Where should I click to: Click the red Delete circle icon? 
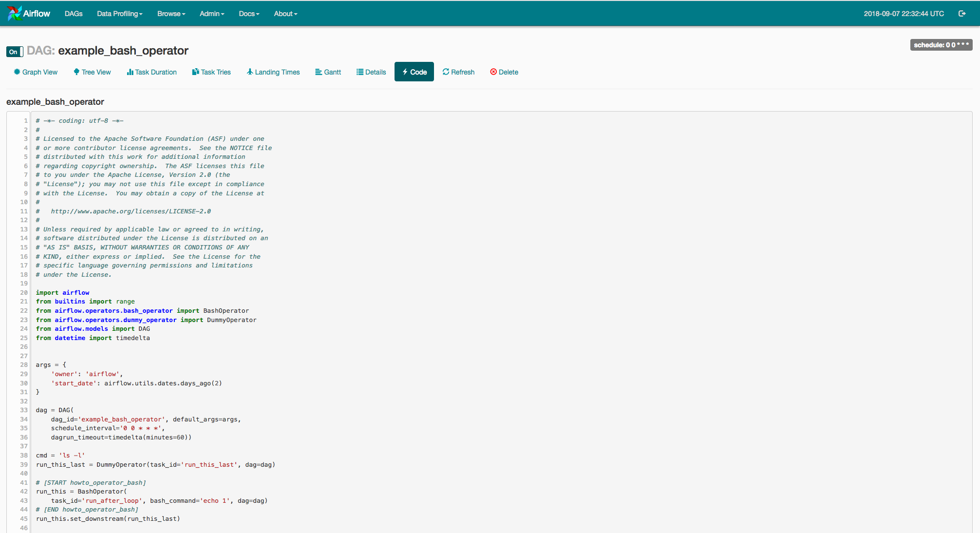pos(493,72)
